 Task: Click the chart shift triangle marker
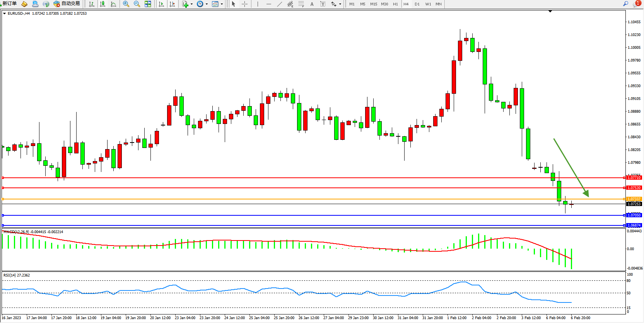(x=550, y=12)
